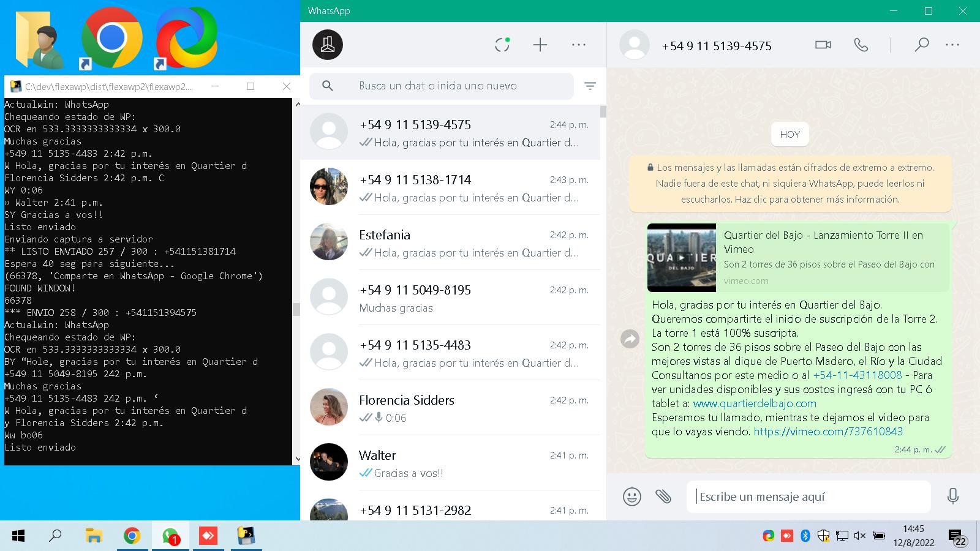Search within the open conversation

tap(921, 45)
